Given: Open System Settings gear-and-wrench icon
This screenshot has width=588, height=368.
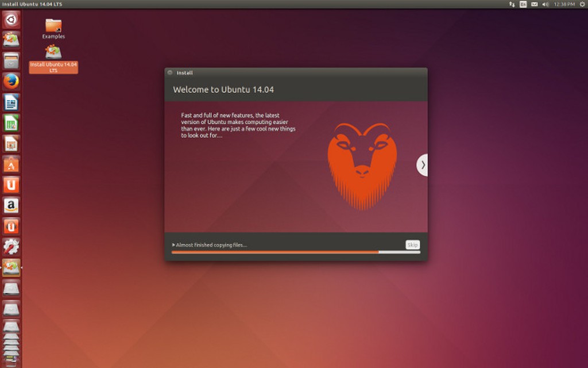Looking at the screenshot, I should coord(11,247).
